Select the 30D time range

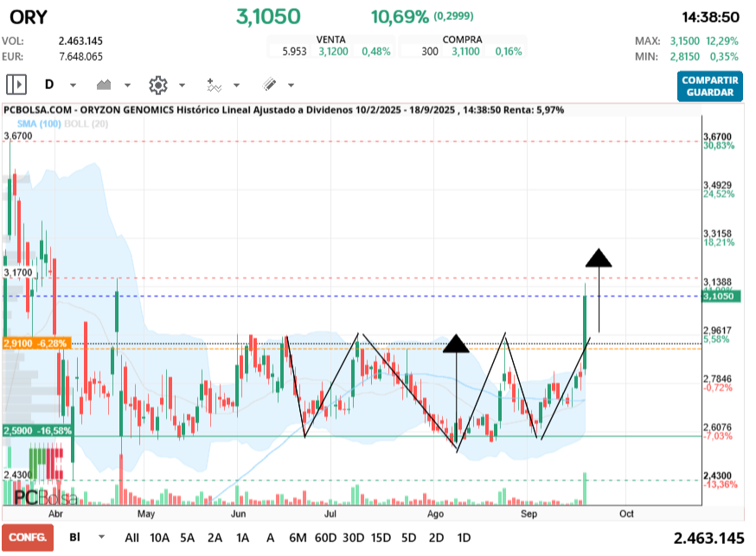[x=354, y=538]
